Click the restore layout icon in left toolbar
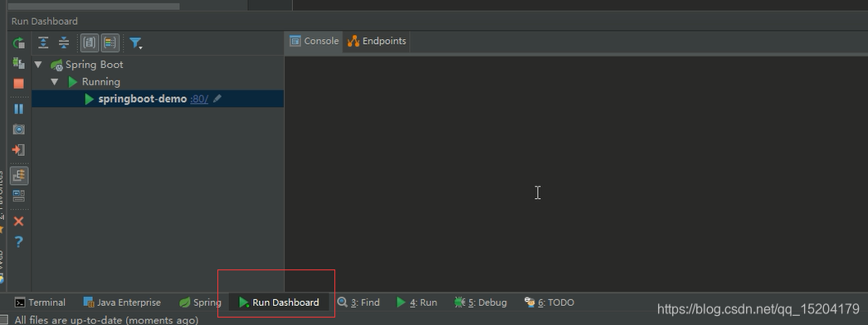This screenshot has width=868, height=325. pyautogui.click(x=19, y=196)
